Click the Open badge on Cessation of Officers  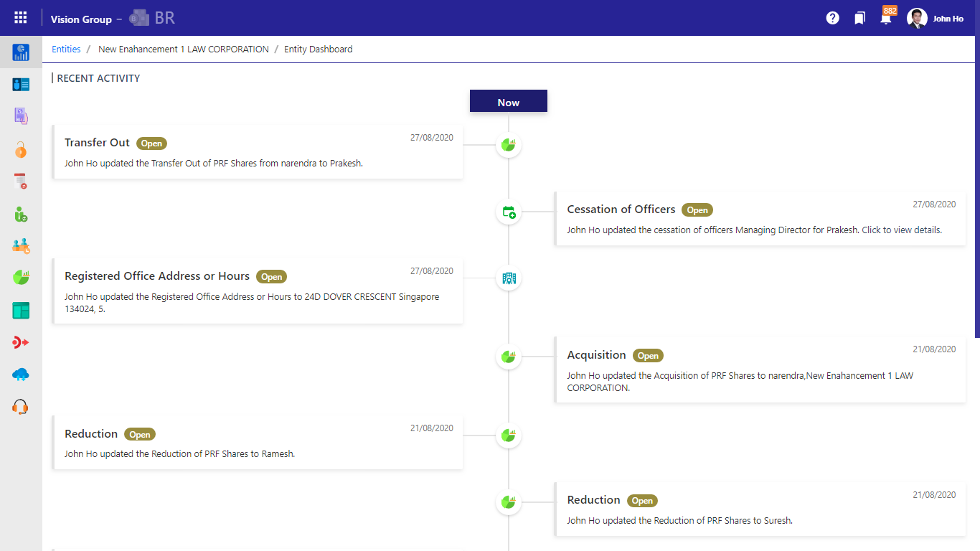[697, 210]
